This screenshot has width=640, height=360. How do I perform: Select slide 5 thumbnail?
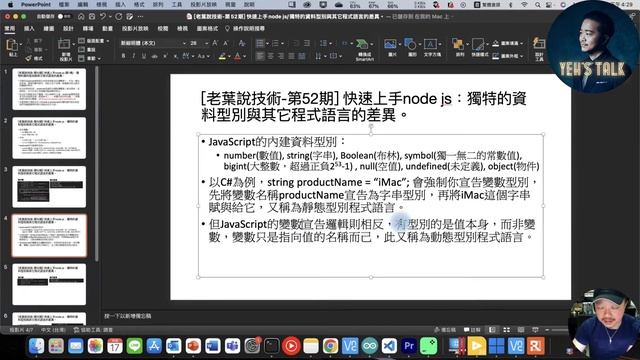tap(49, 284)
